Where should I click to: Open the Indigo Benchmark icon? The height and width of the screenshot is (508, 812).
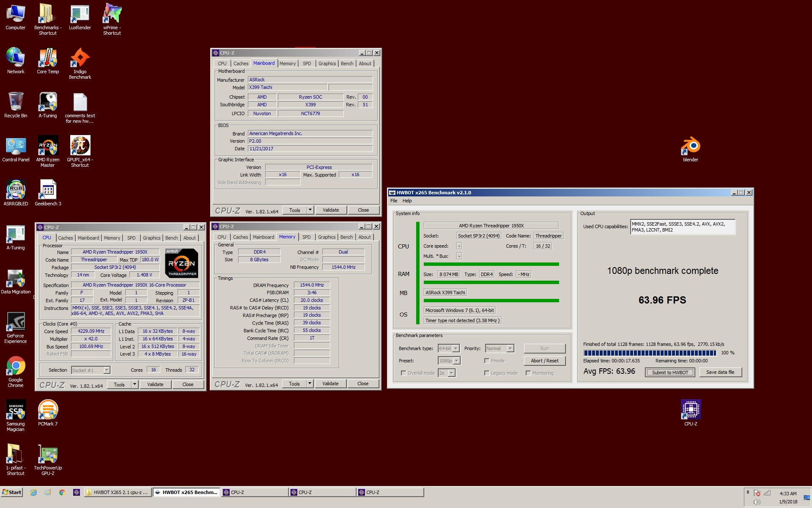point(80,63)
